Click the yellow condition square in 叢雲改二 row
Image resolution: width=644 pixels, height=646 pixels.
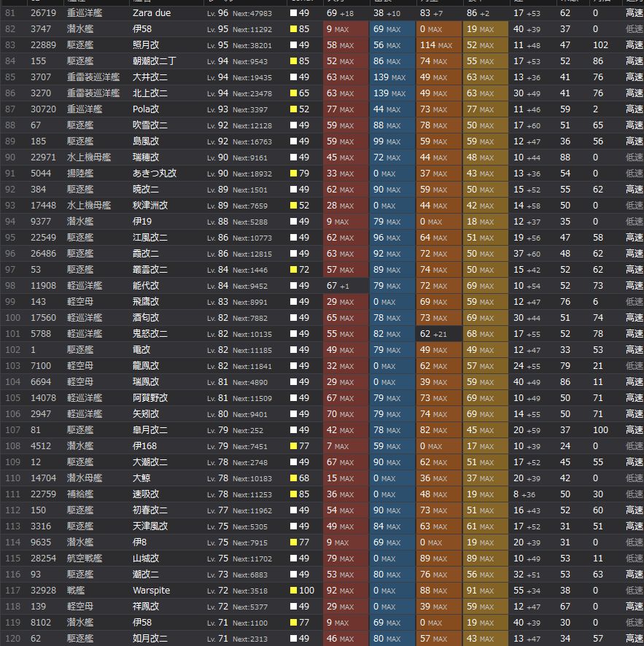293,270
